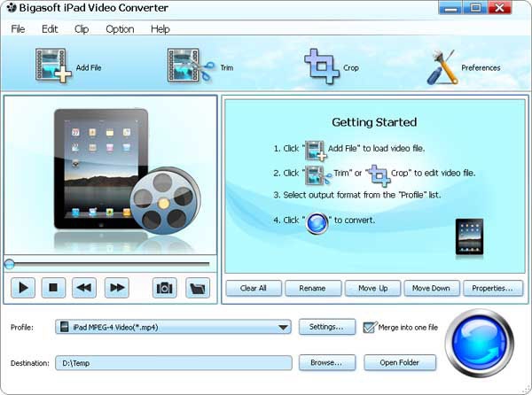Click the big blue Convert button
The image size is (532, 395).
click(x=480, y=343)
